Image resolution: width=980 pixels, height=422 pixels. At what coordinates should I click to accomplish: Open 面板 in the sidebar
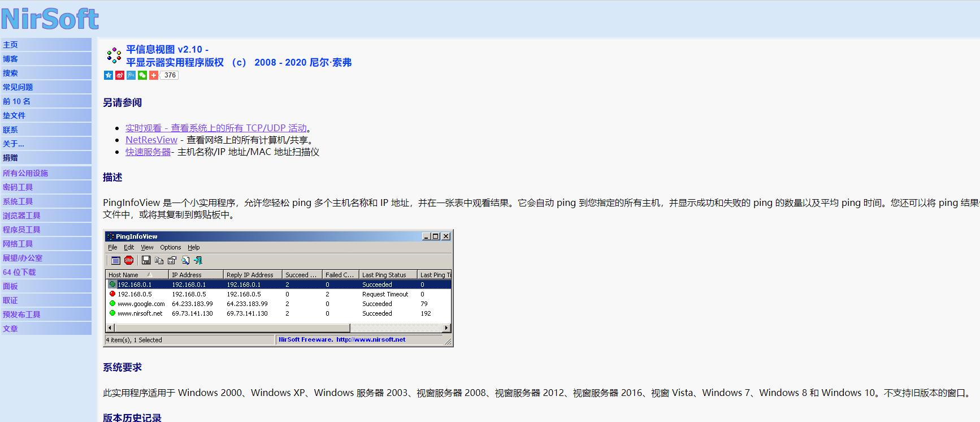(46, 286)
